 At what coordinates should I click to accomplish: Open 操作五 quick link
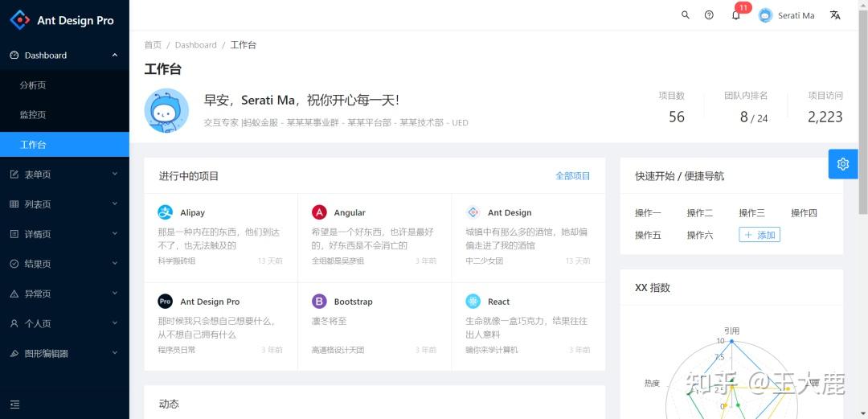click(x=648, y=235)
